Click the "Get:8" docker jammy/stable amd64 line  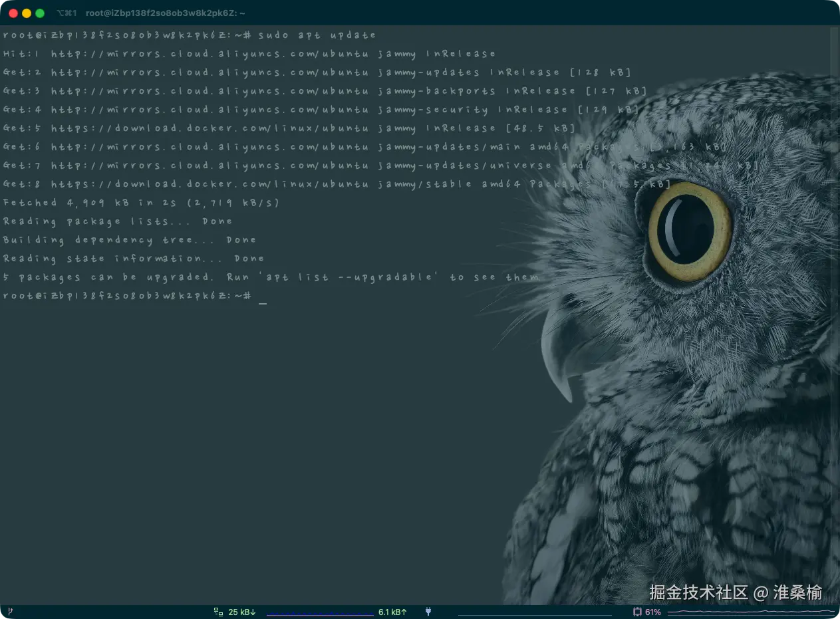tap(337, 184)
